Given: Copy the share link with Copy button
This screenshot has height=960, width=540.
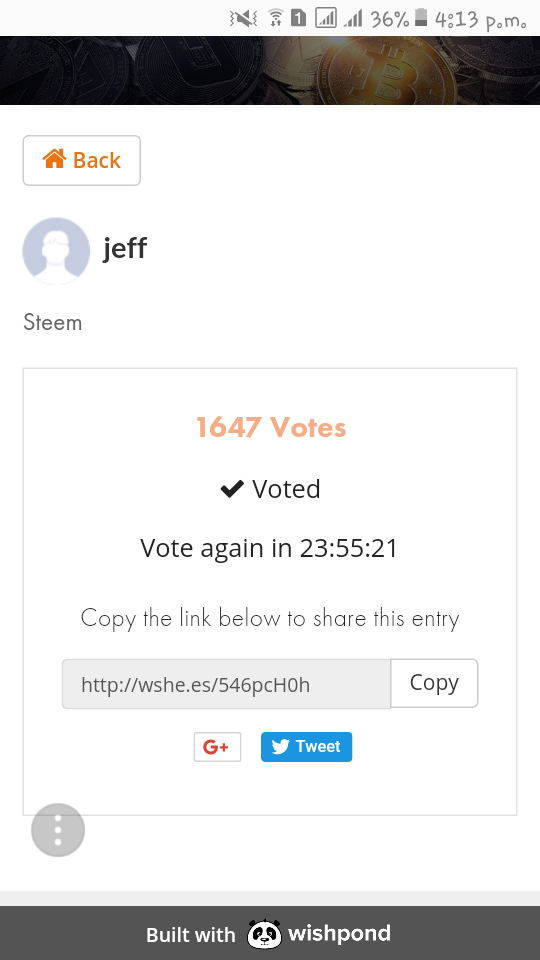Looking at the screenshot, I should 434,683.
